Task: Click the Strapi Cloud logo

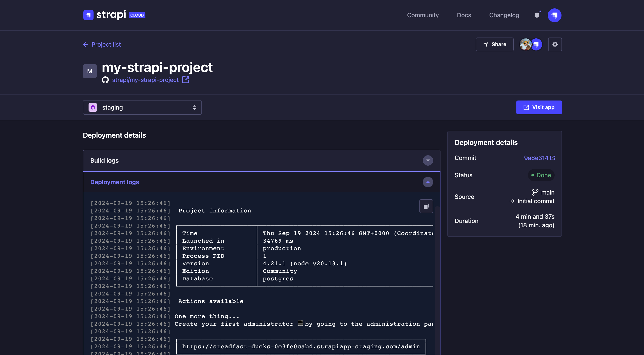Action: coord(114,15)
